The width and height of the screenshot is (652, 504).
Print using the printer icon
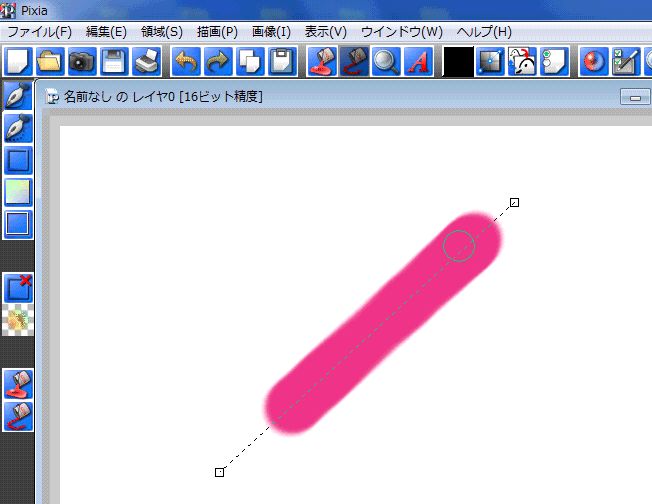click(146, 62)
